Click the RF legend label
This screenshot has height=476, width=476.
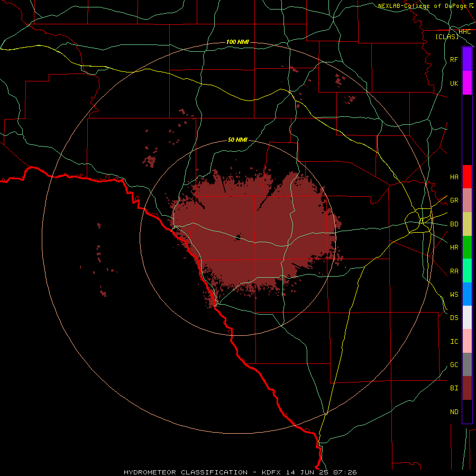point(454,59)
